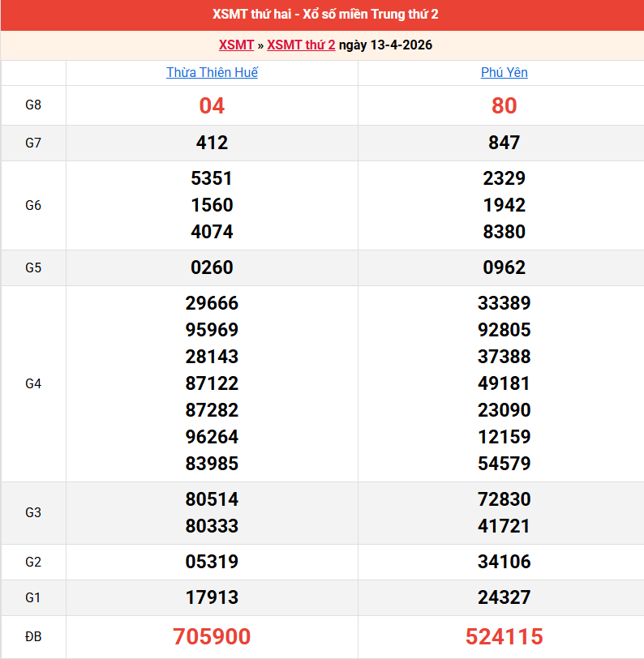Image resolution: width=644 pixels, height=659 pixels.
Task: Select the G7 number 412
Action: coord(212,143)
